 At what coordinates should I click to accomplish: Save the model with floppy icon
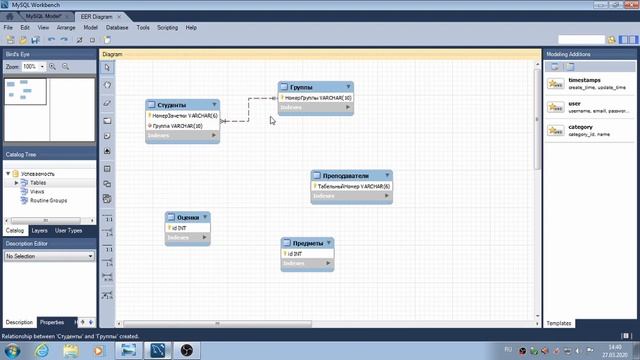[x=36, y=40]
